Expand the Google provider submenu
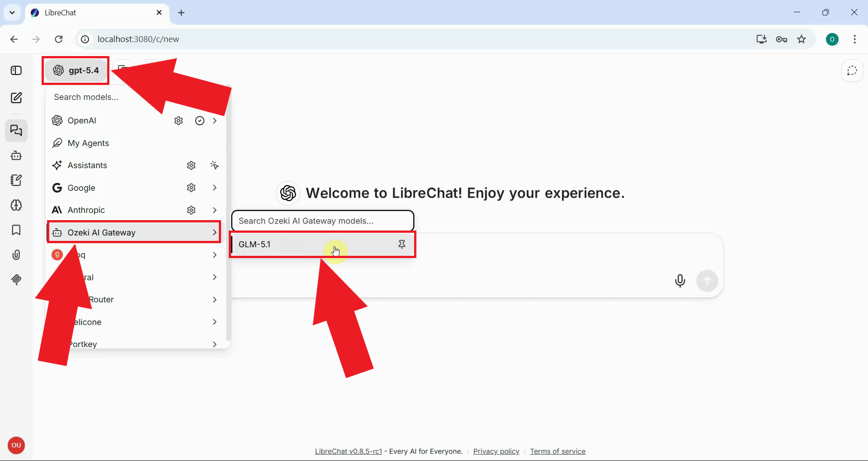Viewport: 868px width, 461px height. pos(214,188)
